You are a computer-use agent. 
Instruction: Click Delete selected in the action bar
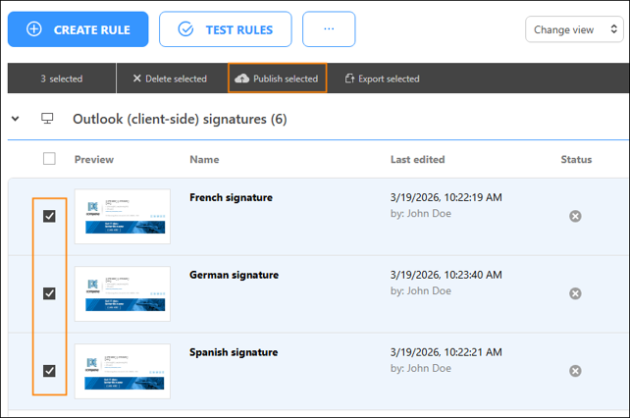pyautogui.click(x=170, y=79)
